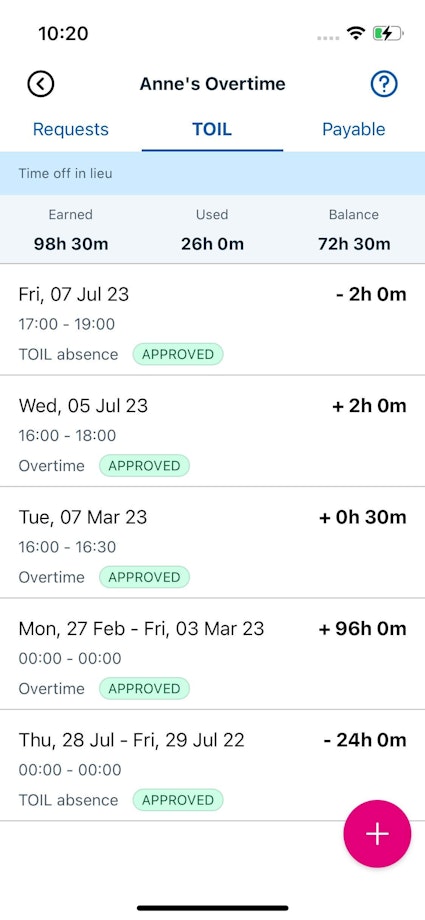Select the TOIL tab
Viewport: 425px width, 920px height.
(212, 129)
